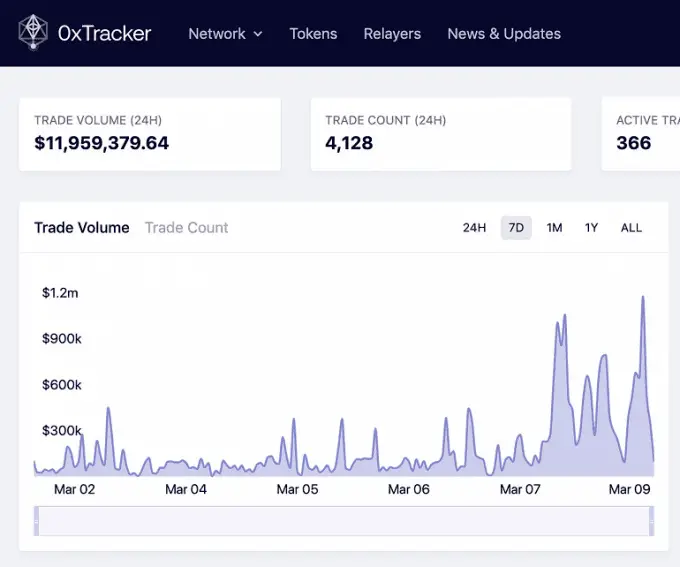The width and height of the screenshot is (680, 567).
Task: Open News & Updates
Action: [x=504, y=34]
